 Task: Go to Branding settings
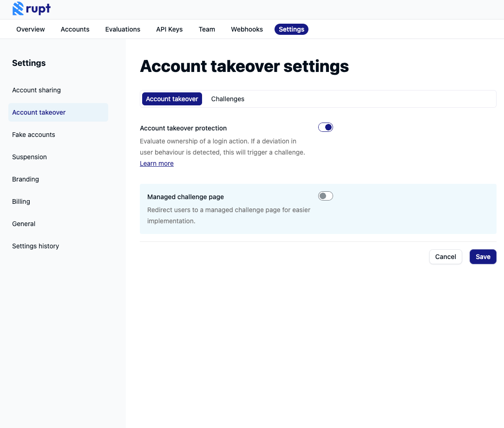[25, 179]
